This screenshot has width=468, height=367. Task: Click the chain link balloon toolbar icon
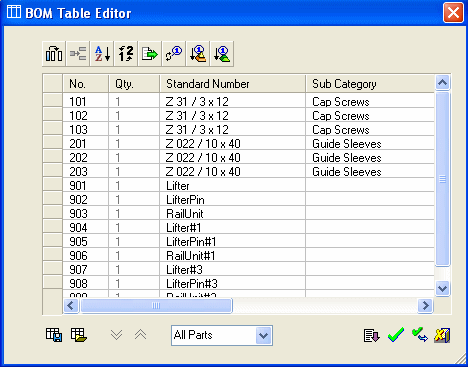(x=174, y=54)
